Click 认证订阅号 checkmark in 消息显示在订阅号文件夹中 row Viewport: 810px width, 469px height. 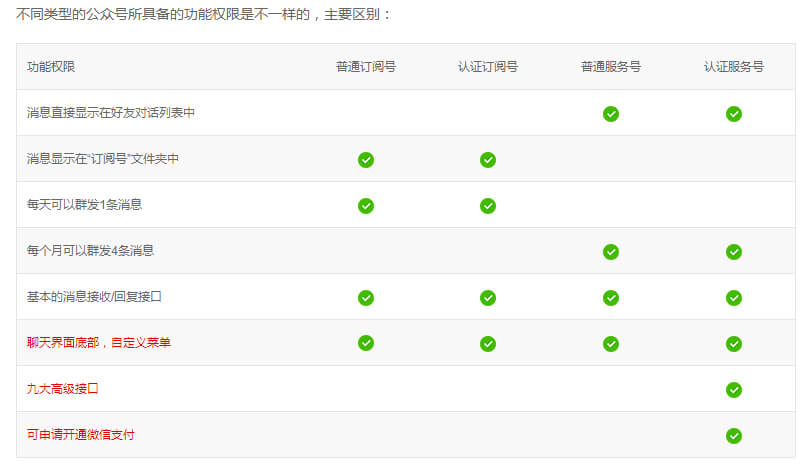click(x=488, y=160)
